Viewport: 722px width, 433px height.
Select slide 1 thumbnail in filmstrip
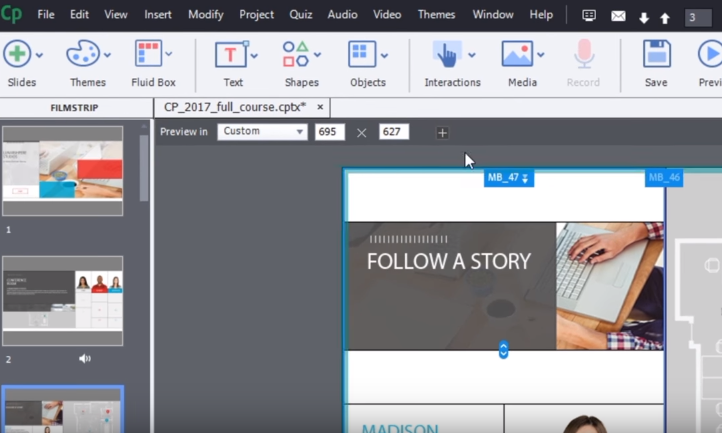pyautogui.click(x=63, y=171)
